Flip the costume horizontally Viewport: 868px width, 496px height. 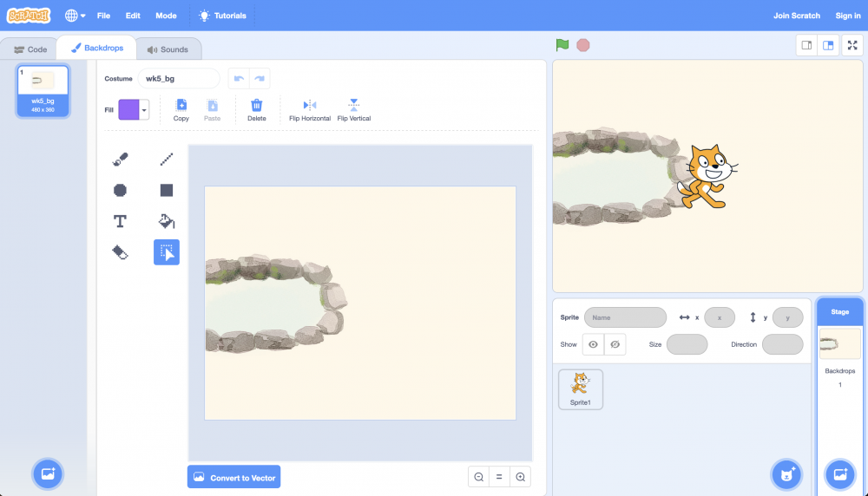[310, 109]
